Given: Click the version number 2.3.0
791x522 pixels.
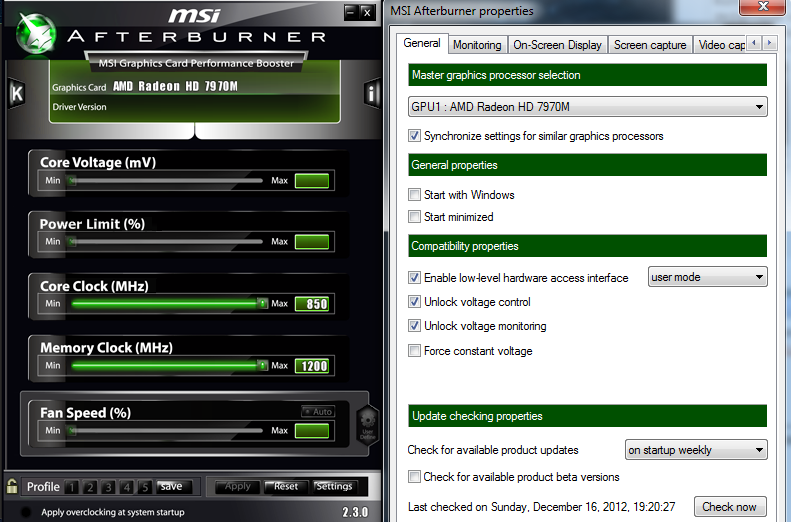Looking at the screenshot, I should click(x=355, y=512).
